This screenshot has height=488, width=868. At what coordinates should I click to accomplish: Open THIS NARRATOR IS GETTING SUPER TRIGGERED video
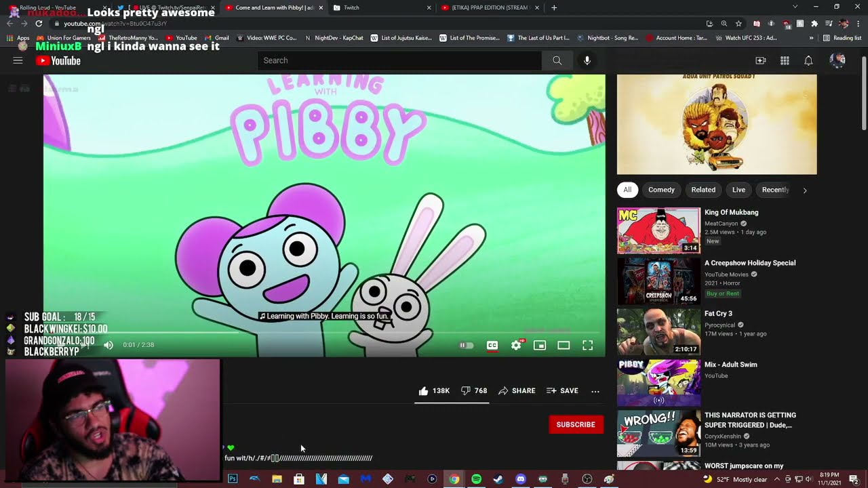[658, 433]
